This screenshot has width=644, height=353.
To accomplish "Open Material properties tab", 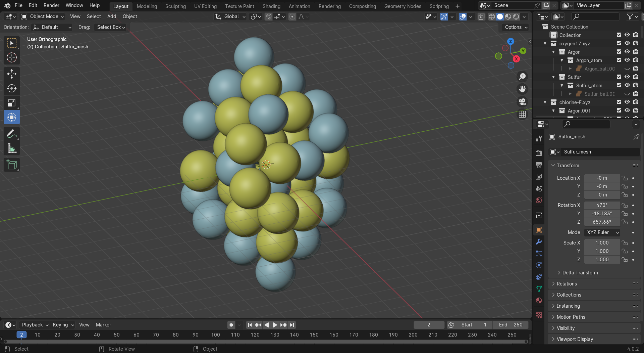I will point(539,301).
